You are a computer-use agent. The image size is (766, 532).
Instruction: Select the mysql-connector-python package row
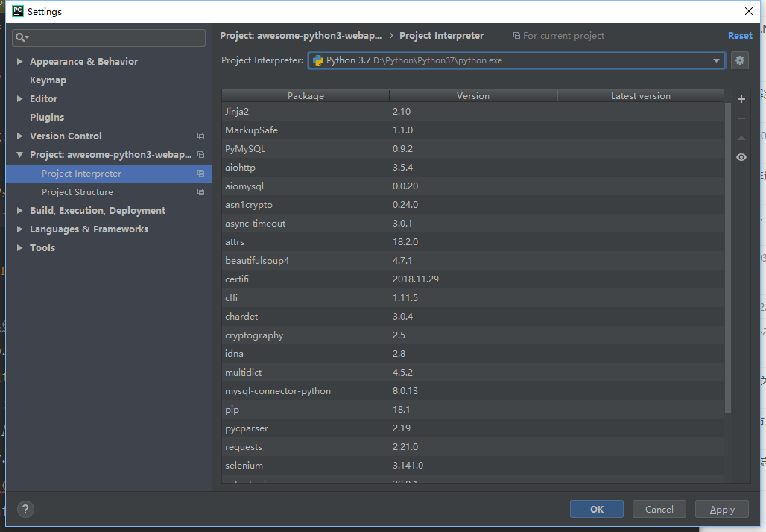click(x=473, y=391)
